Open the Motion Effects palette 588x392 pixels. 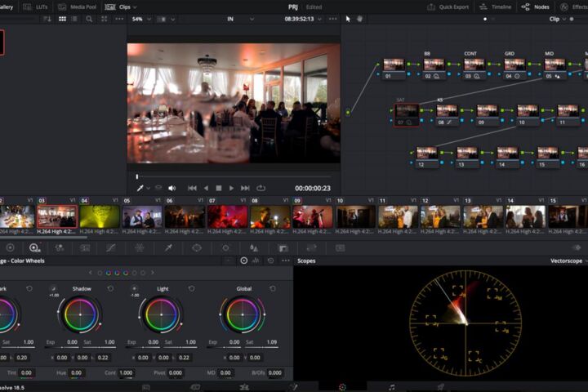[85, 247]
